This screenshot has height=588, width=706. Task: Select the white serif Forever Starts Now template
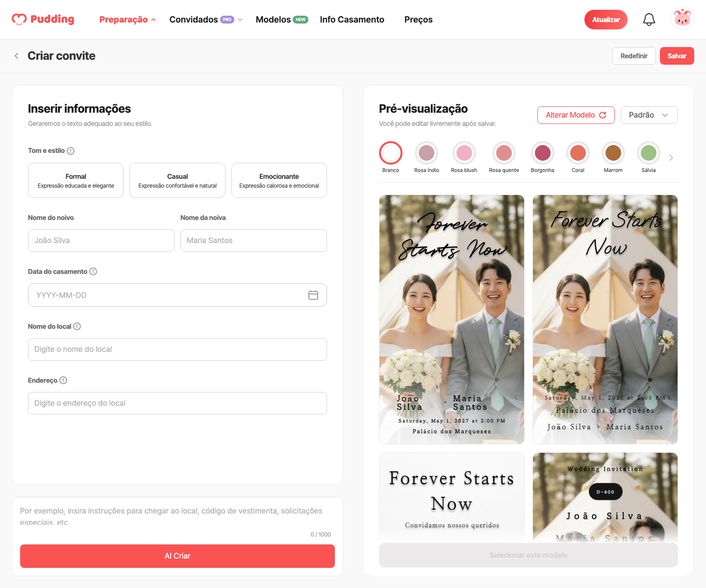point(452,497)
